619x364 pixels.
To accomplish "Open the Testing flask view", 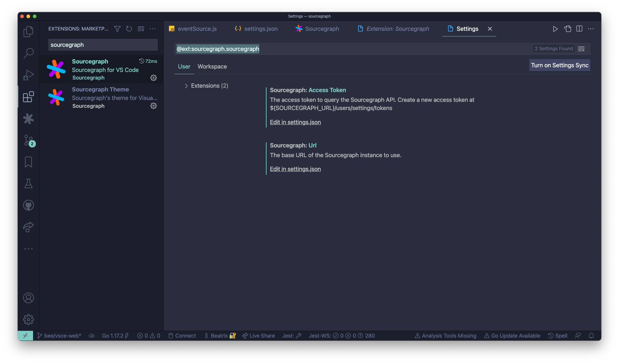I will [28, 184].
